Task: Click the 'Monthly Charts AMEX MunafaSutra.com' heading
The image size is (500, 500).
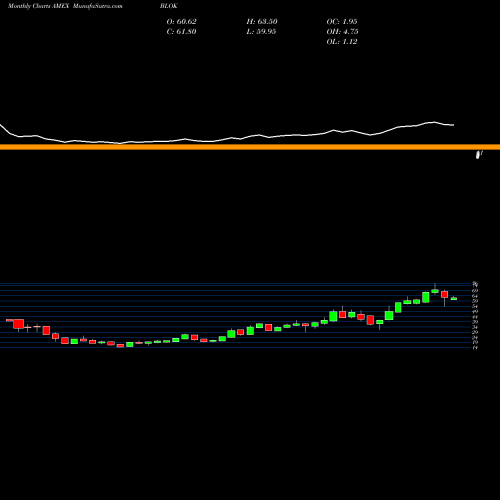Action: [65, 6]
